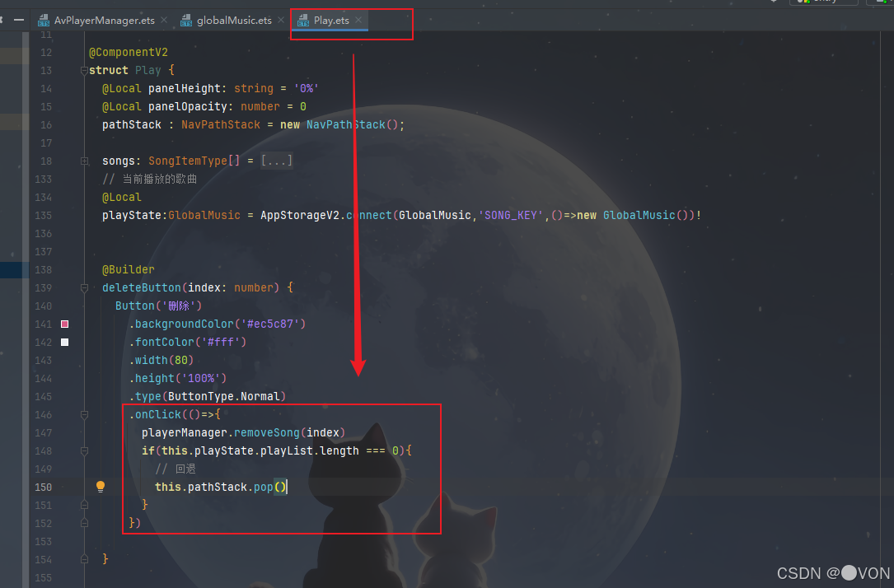Click line number 147 in the gutter
Viewport: 894px width, 588px height.
[x=44, y=433]
